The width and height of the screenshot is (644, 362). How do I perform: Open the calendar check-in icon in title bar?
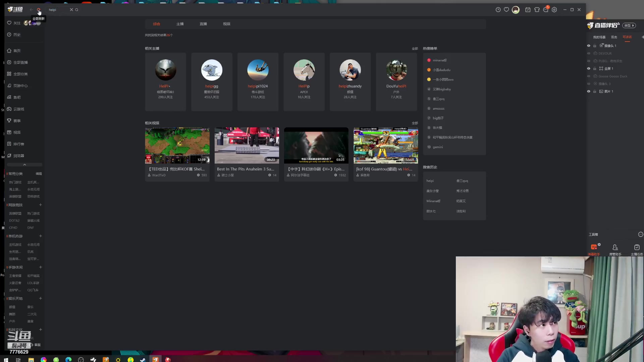(x=528, y=10)
